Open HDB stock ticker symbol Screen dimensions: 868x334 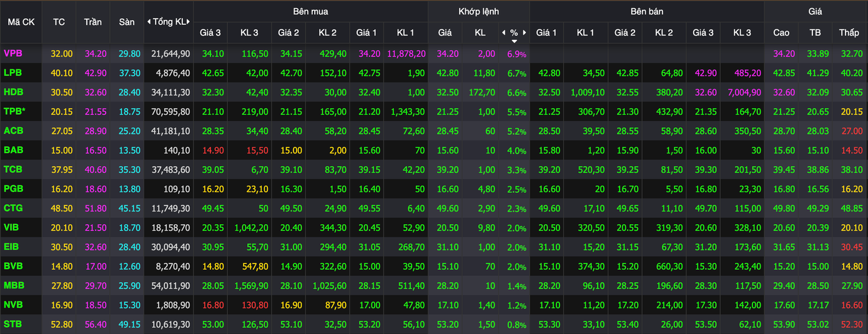14,92
